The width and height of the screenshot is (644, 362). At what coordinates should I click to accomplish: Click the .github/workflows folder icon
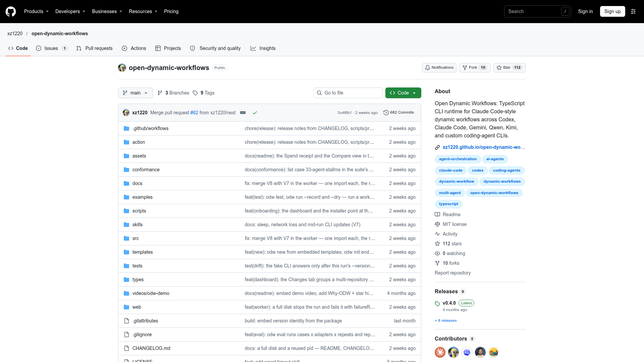(x=126, y=128)
